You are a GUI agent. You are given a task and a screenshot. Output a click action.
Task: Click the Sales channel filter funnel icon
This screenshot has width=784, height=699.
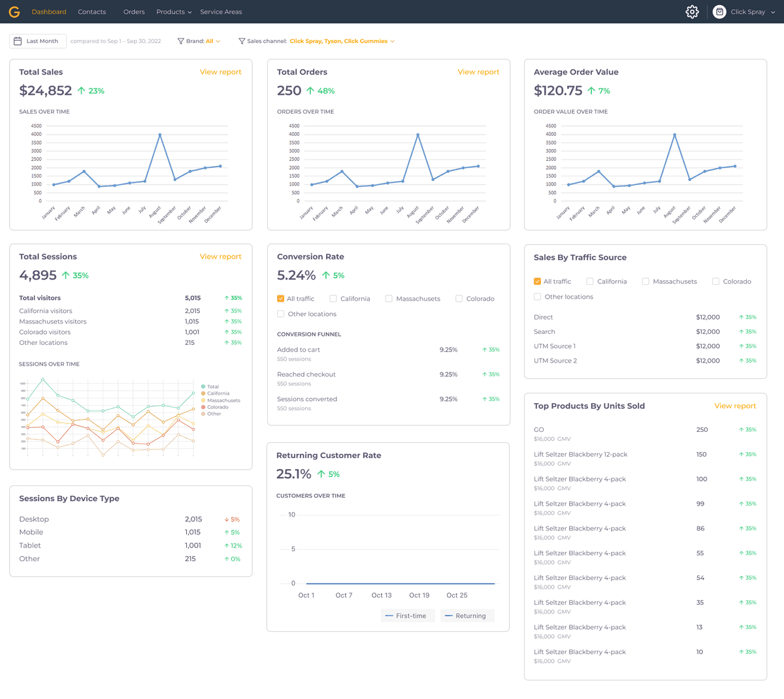coord(243,41)
